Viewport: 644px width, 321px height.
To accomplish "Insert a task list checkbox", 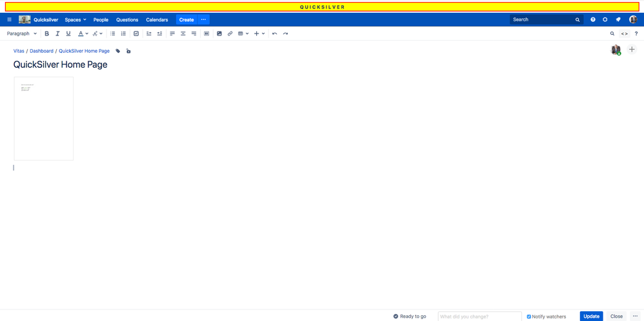I will [136, 34].
